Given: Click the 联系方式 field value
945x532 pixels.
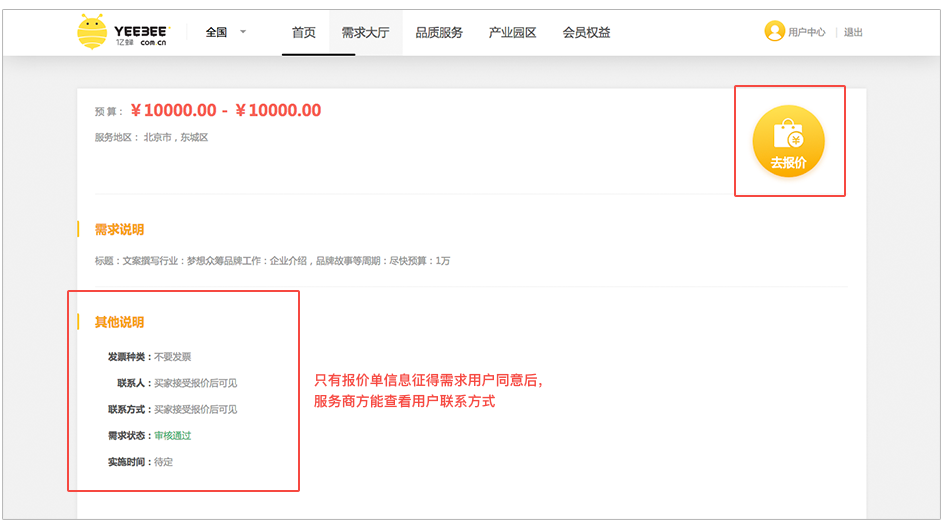Looking at the screenshot, I should (195, 409).
